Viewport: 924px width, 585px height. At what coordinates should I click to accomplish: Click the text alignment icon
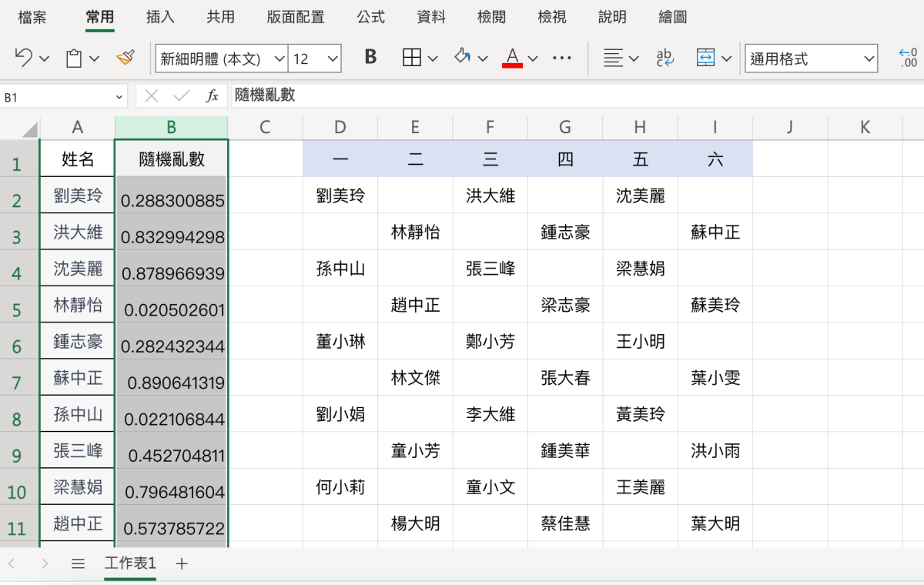(x=613, y=58)
